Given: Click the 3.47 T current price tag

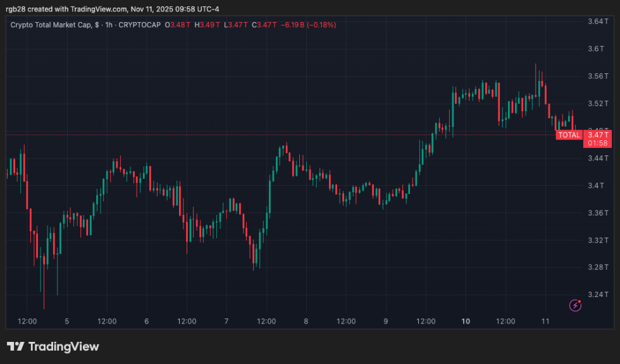Looking at the screenshot, I should point(598,135).
